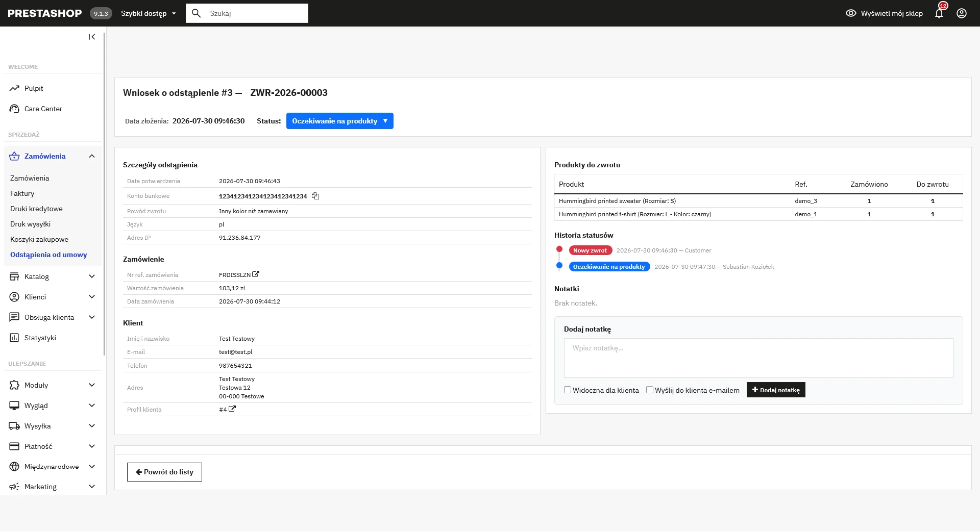Click the Wpisz notatkę text area

(x=758, y=358)
